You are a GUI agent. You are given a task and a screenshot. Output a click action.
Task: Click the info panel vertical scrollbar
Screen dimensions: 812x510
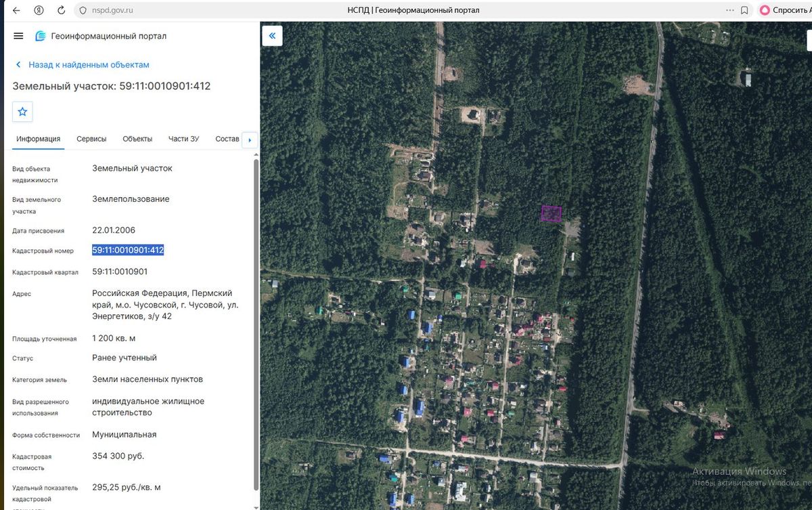point(256,325)
